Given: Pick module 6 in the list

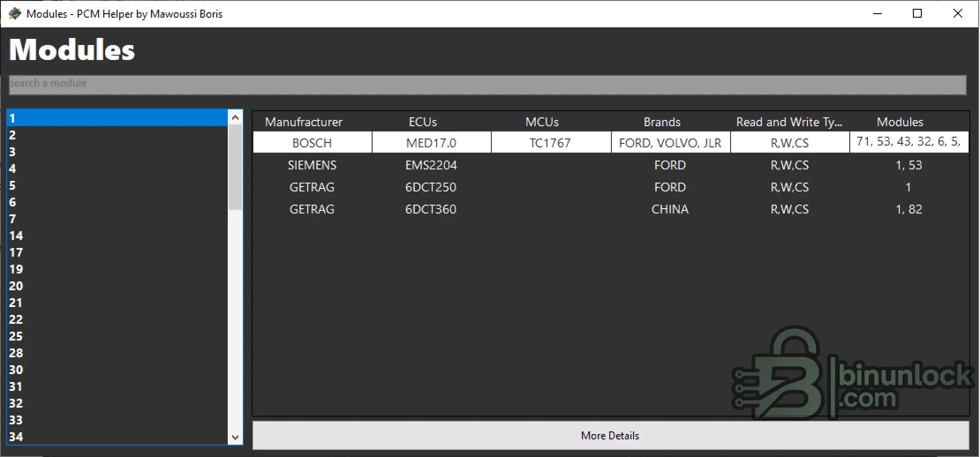Looking at the screenshot, I should coord(117,202).
